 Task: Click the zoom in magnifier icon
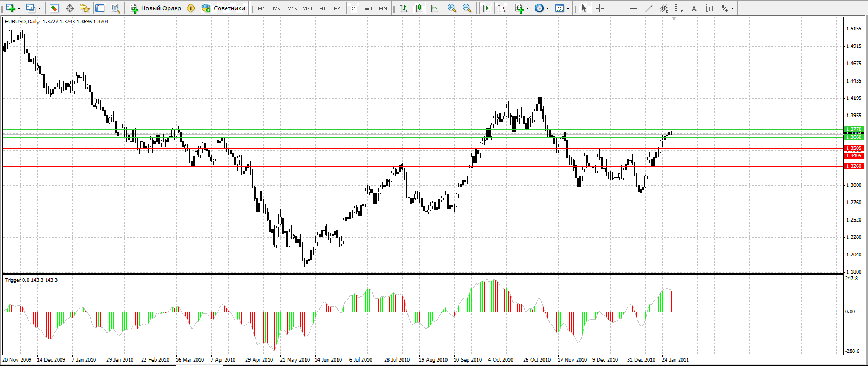click(x=451, y=8)
